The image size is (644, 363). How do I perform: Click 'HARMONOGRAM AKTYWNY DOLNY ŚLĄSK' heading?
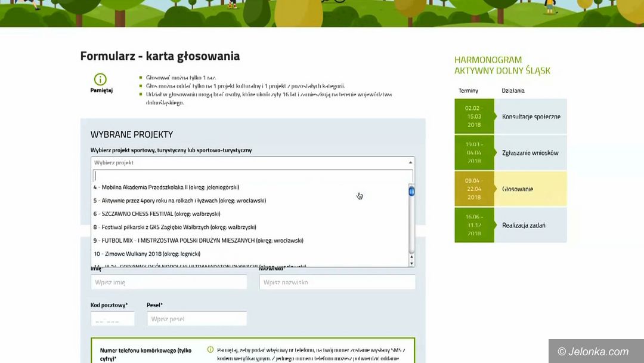(502, 65)
